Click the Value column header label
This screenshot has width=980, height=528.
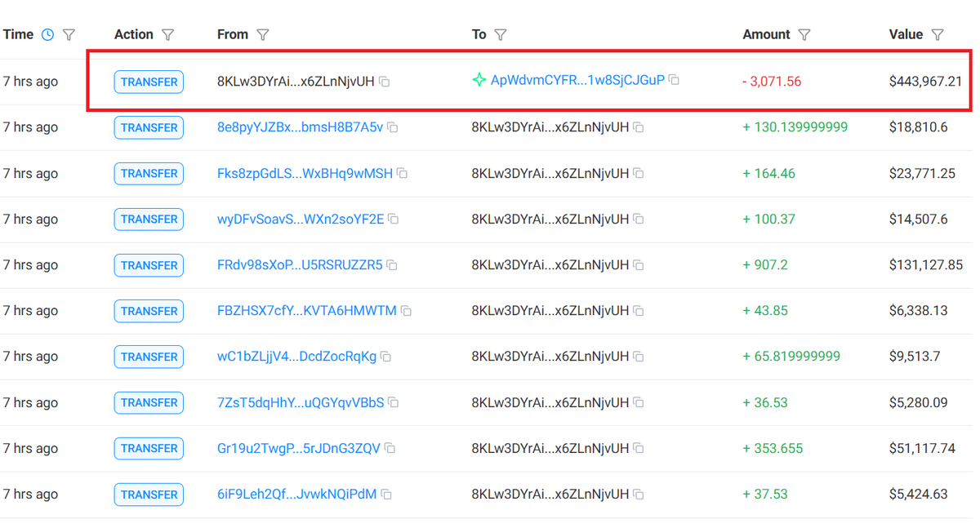coord(906,34)
